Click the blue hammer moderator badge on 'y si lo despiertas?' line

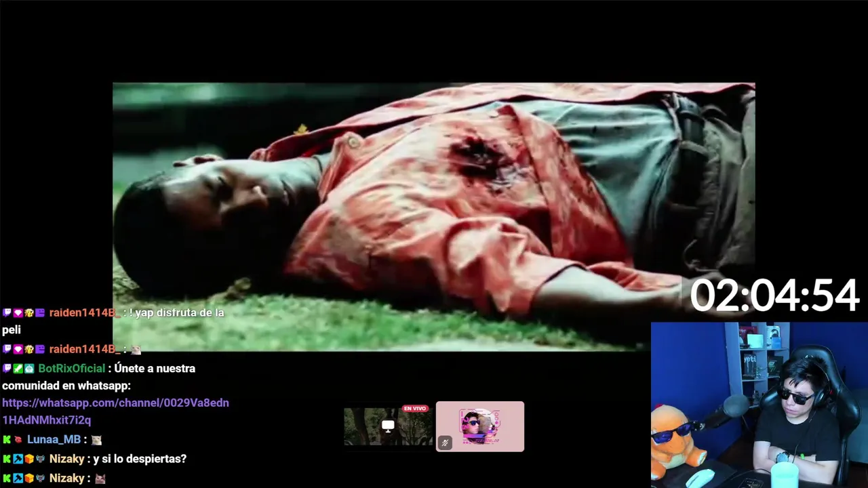pyautogui.click(x=18, y=459)
